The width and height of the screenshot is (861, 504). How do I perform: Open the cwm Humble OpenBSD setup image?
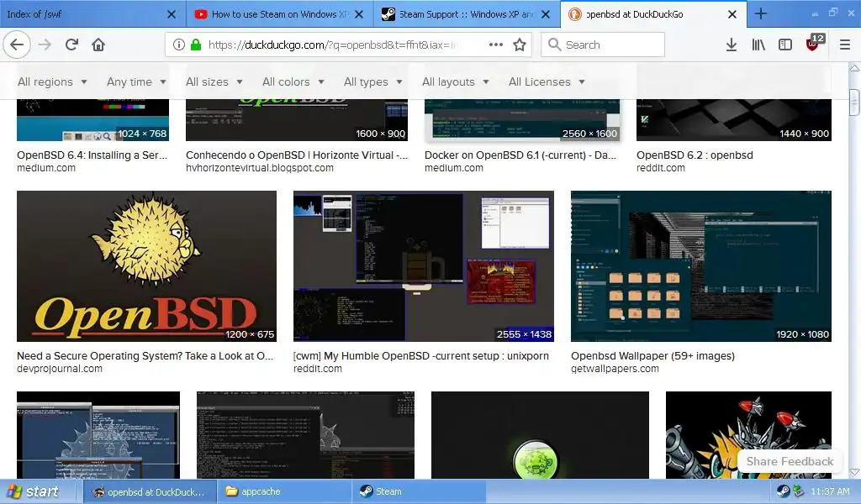coord(424,266)
